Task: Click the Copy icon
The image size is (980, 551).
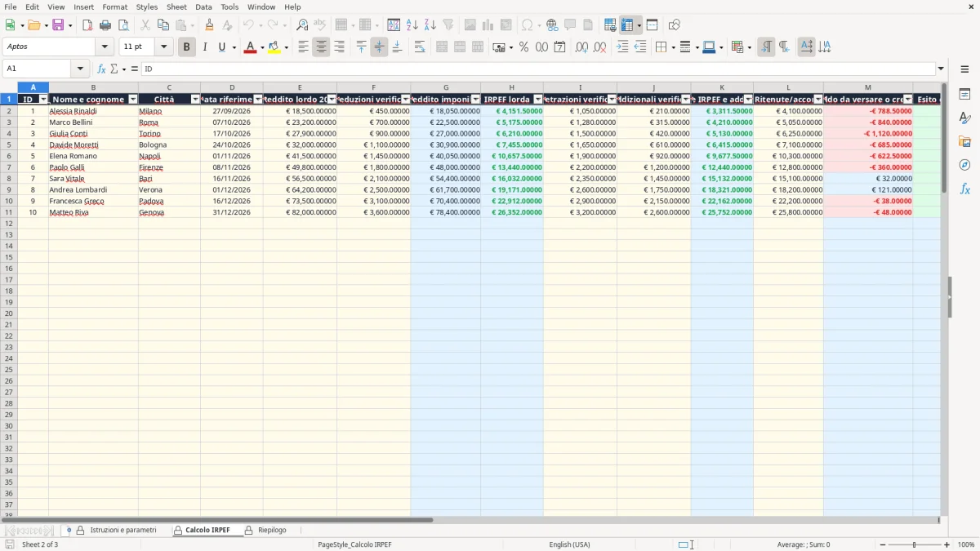Action: point(163,25)
